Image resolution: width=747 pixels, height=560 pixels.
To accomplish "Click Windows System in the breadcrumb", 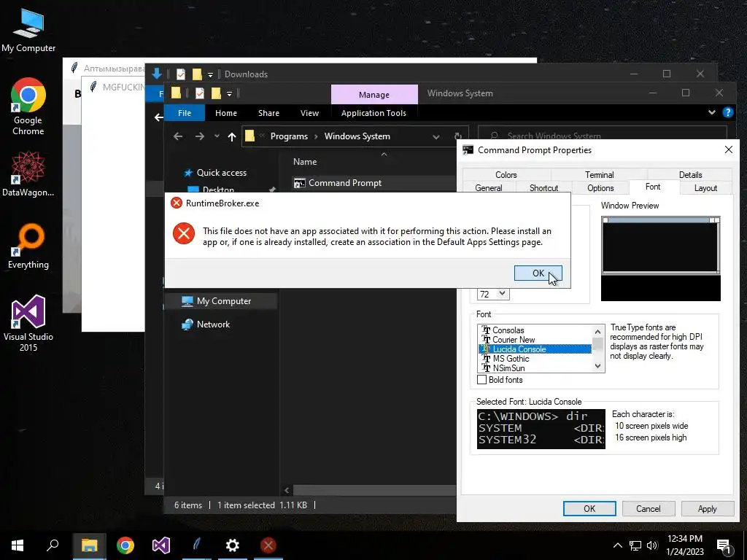I will coord(357,136).
